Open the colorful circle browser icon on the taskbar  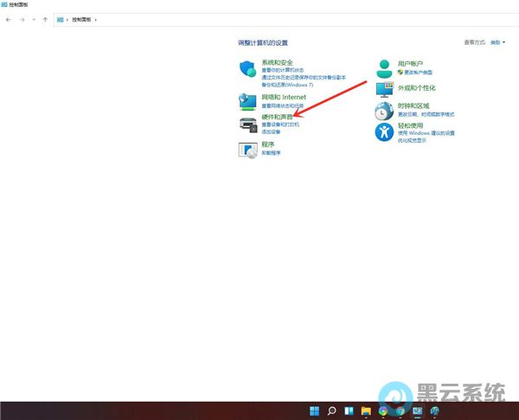[383, 410]
